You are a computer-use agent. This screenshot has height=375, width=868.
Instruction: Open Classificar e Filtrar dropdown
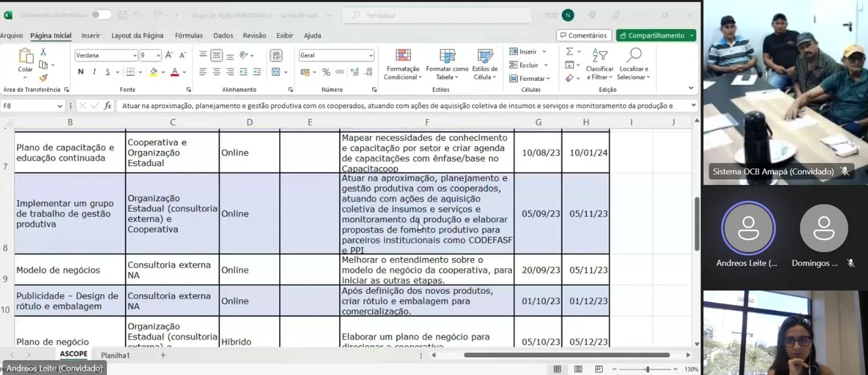(600, 64)
